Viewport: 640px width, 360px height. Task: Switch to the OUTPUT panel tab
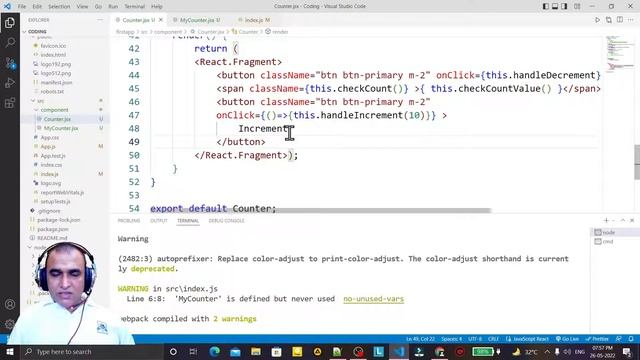(x=159, y=220)
